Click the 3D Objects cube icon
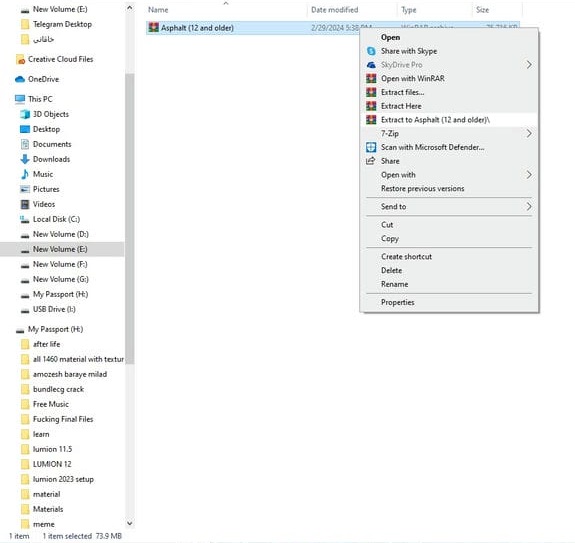Viewport: 575px width, 543px height. pyautogui.click(x=25, y=114)
